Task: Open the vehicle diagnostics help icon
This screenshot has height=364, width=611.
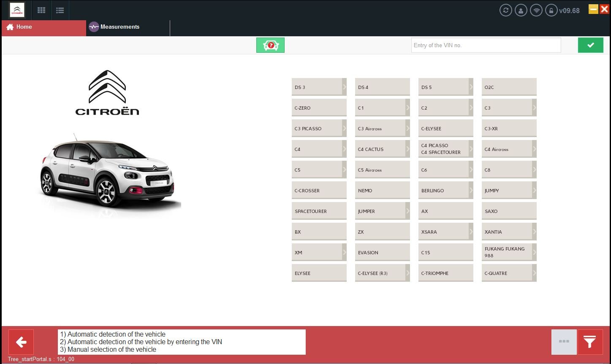Action: click(270, 45)
